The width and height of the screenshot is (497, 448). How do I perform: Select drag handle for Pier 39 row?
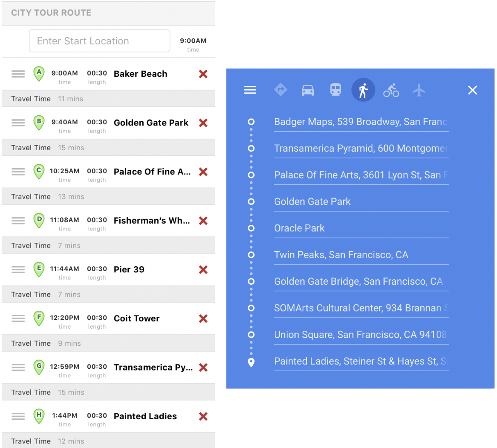point(18,269)
